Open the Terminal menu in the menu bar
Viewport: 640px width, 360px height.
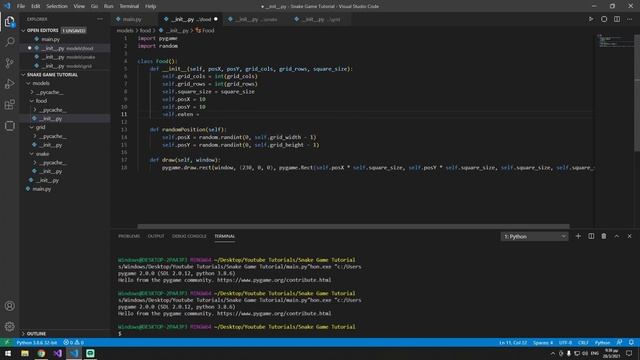point(129,6)
